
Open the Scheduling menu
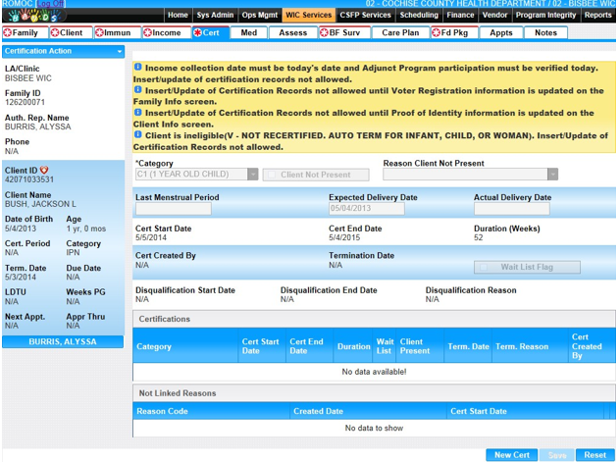(419, 15)
